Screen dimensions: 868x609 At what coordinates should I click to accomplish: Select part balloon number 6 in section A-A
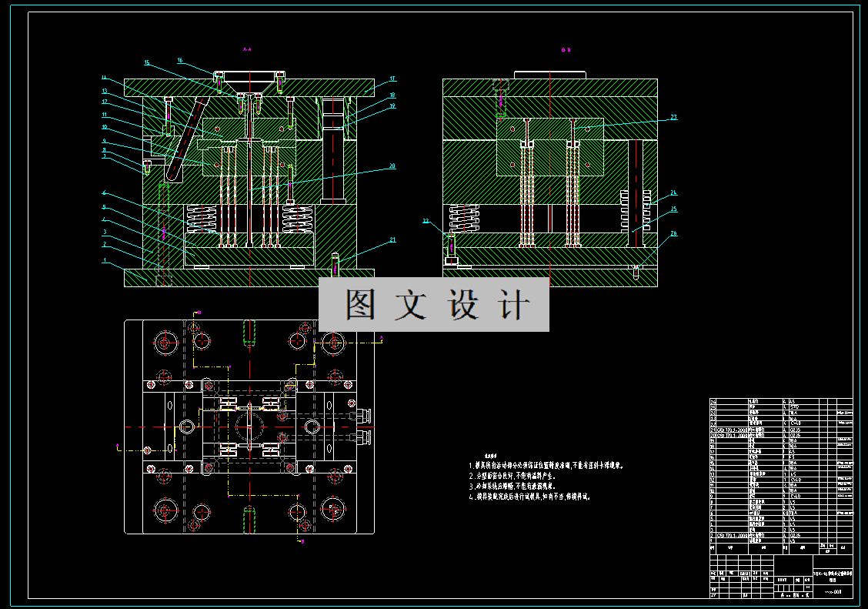tap(104, 193)
